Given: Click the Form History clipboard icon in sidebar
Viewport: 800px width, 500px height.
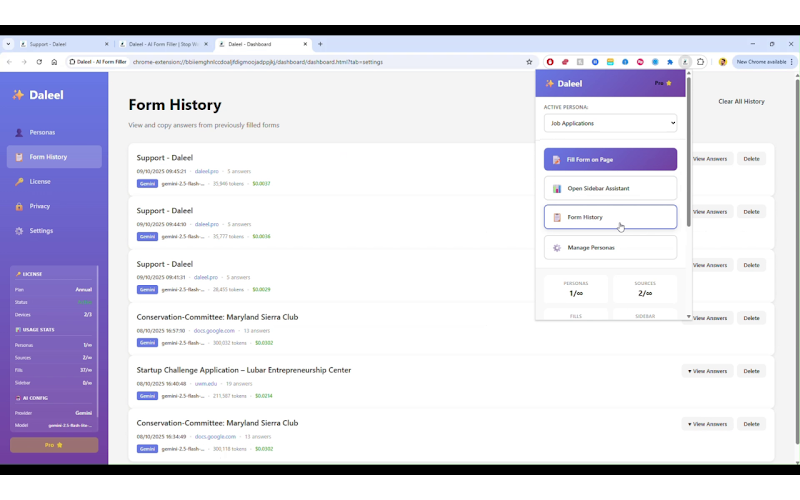Looking at the screenshot, I should point(19,157).
